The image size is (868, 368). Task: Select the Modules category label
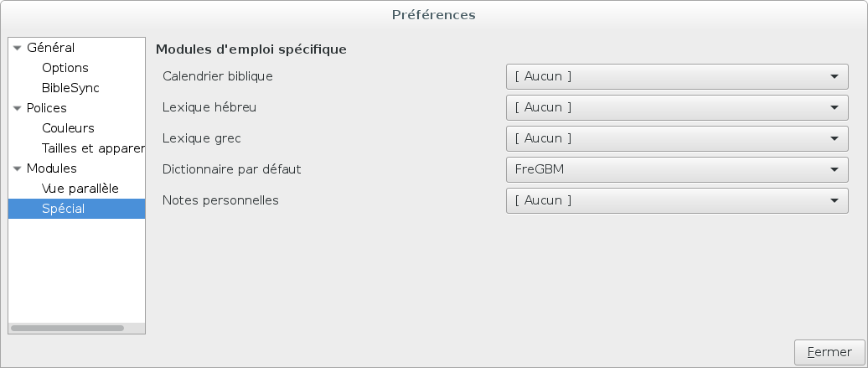51,168
